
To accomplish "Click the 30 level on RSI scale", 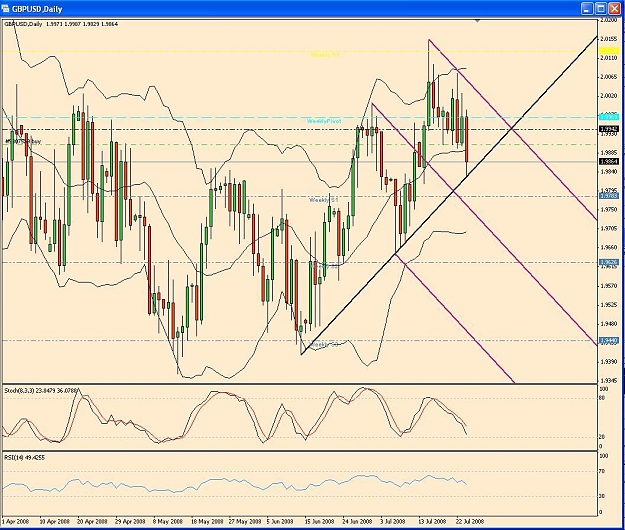I will click(602, 496).
